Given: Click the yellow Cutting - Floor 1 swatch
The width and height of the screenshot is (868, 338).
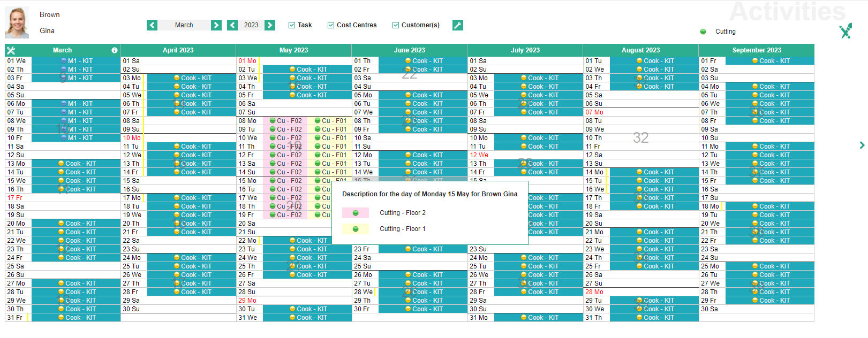Looking at the screenshot, I should click(356, 229).
